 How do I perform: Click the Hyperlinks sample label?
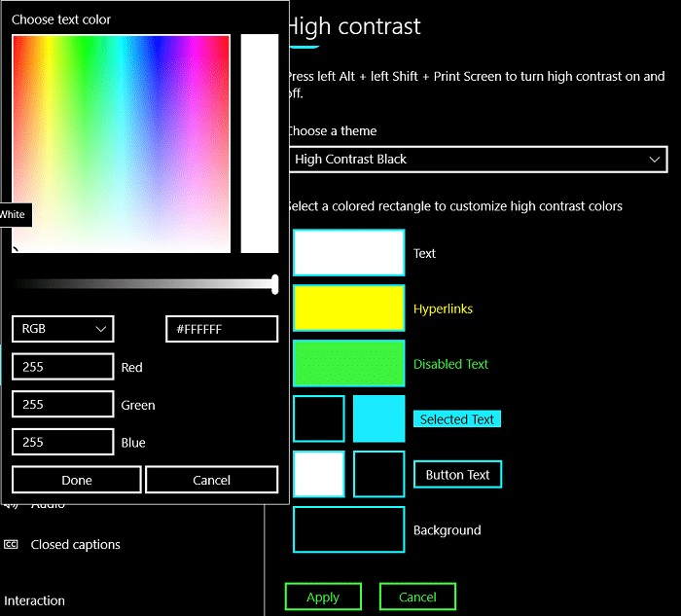pyautogui.click(x=443, y=308)
